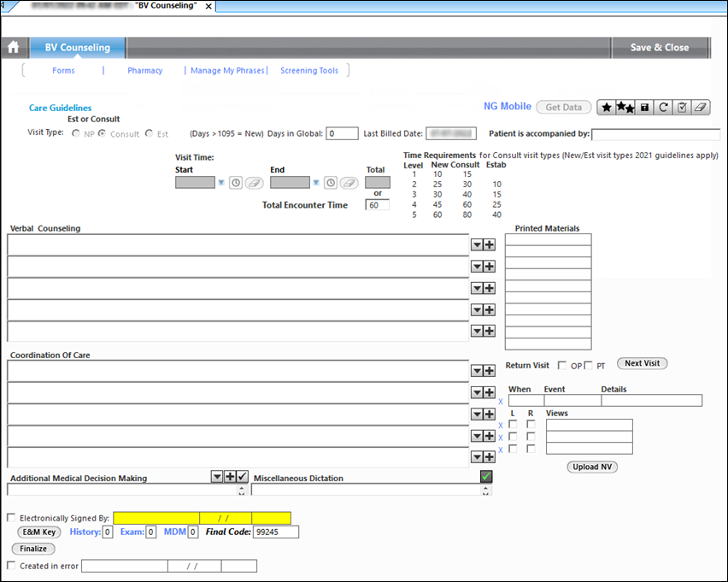Screen dimensions: 728x582
Task: Open dropdown on third Verbal Counseling row
Action: click(477, 288)
